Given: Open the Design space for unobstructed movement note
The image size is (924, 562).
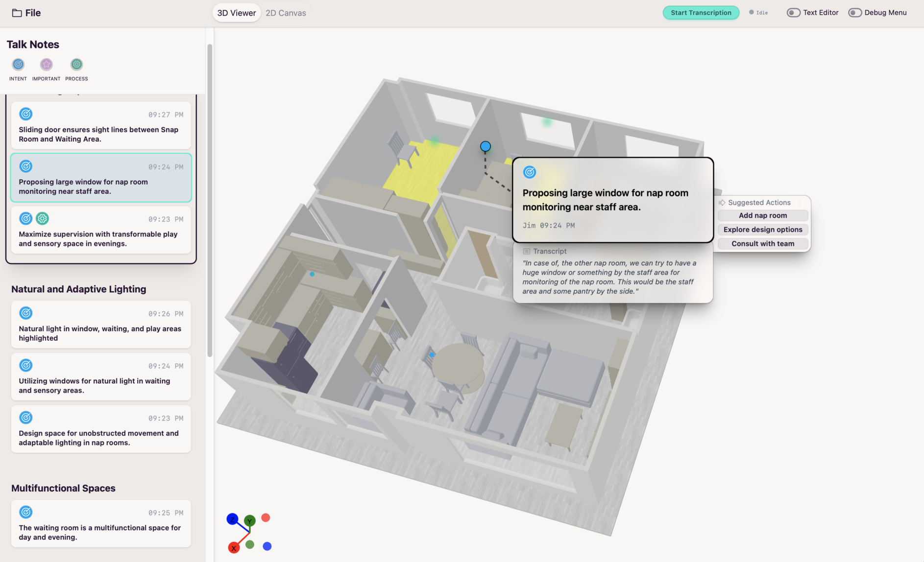Looking at the screenshot, I should tap(101, 429).
